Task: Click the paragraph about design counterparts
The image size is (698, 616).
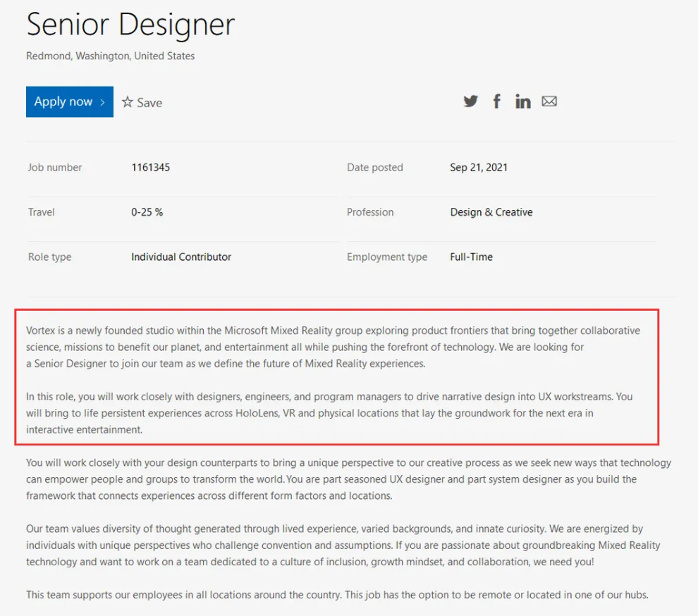Action: click(x=348, y=479)
